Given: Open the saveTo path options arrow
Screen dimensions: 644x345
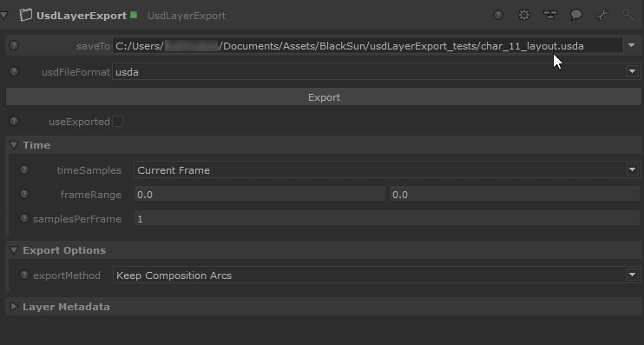Looking at the screenshot, I should tap(632, 45).
